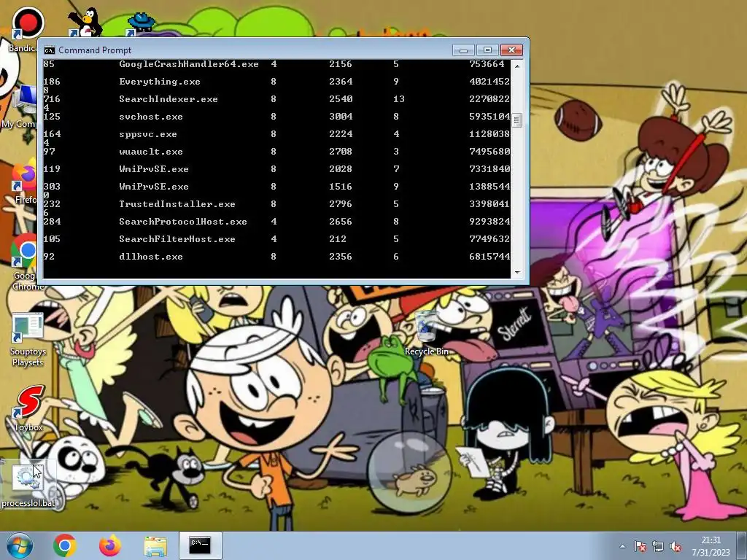Select the Toybox desktop shortcut
The width and height of the screenshot is (747, 560).
[28, 408]
